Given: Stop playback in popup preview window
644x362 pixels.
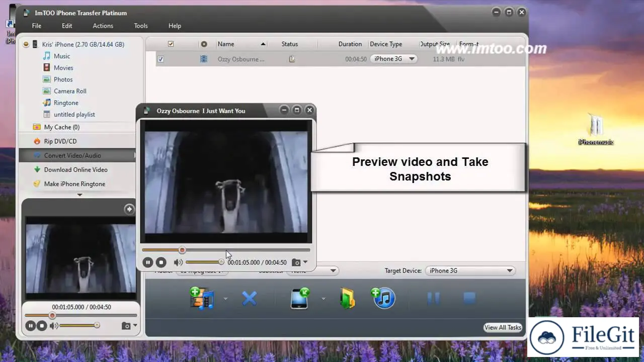Looking at the screenshot, I should 160,262.
